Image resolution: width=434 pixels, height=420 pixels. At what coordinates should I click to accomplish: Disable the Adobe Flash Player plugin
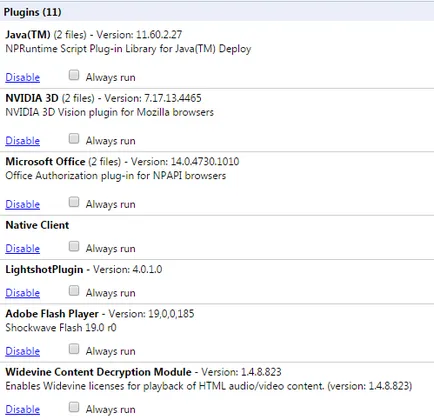coord(23,351)
